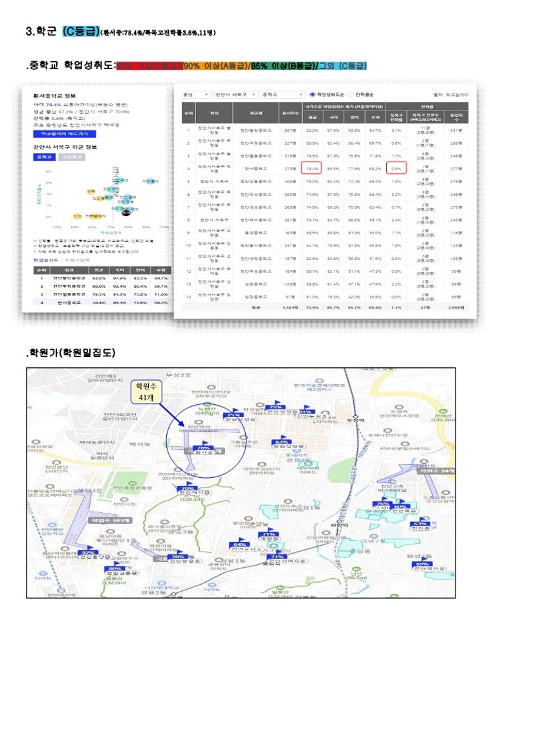
Task: Click the 67% school flag marker
Action: coord(420,522)
